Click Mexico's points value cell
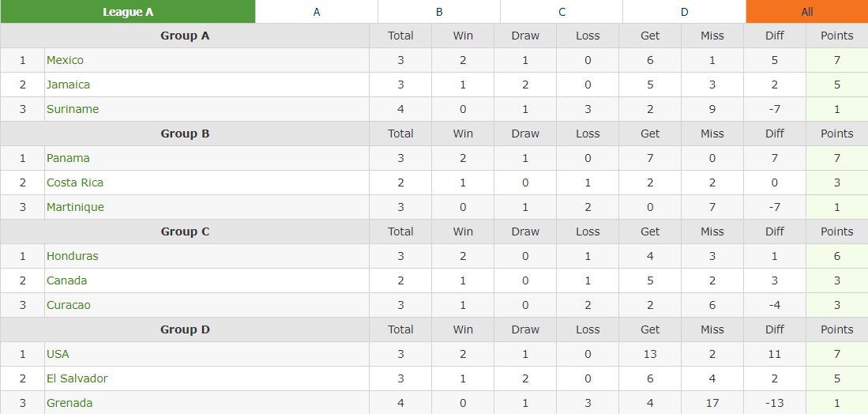The width and height of the screenshot is (868, 414). [836, 60]
